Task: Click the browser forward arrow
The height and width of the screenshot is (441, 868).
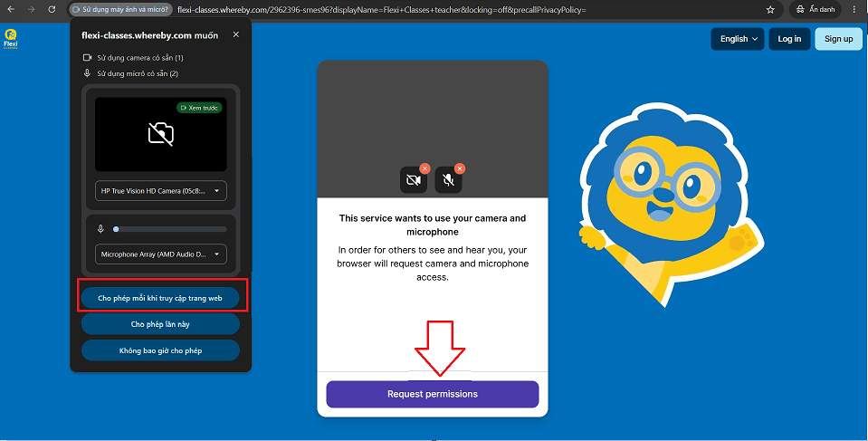Action: click(x=31, y=9)
